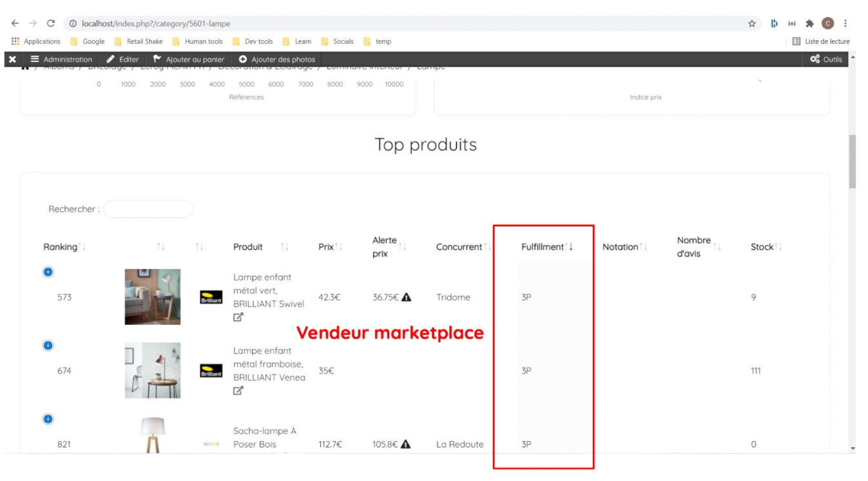Sort table by Fulfillment column
This screenshot has height=481, width=868.
point(547,247)
